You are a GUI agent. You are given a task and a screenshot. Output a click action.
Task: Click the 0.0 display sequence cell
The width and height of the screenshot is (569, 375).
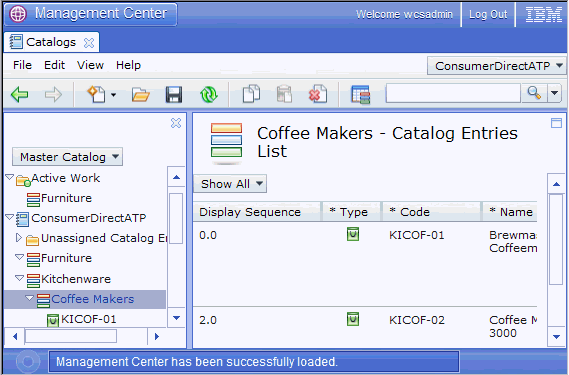[x=208, y=235]
